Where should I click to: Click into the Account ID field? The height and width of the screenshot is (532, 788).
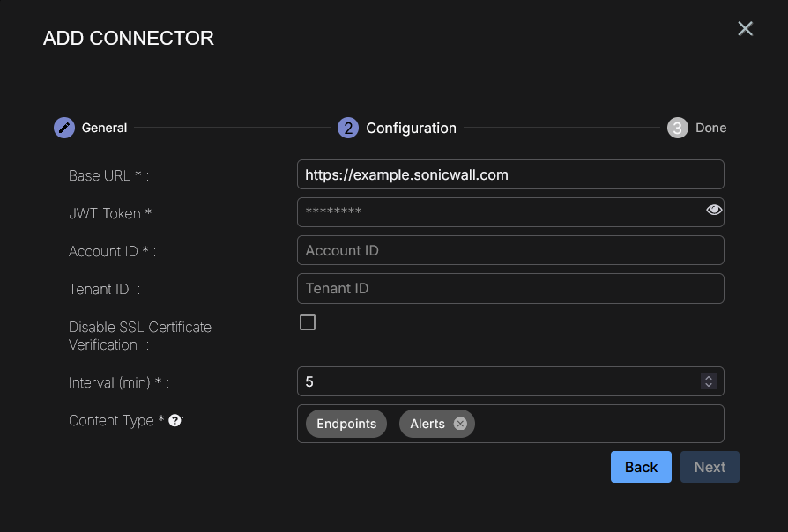[510, 250]
